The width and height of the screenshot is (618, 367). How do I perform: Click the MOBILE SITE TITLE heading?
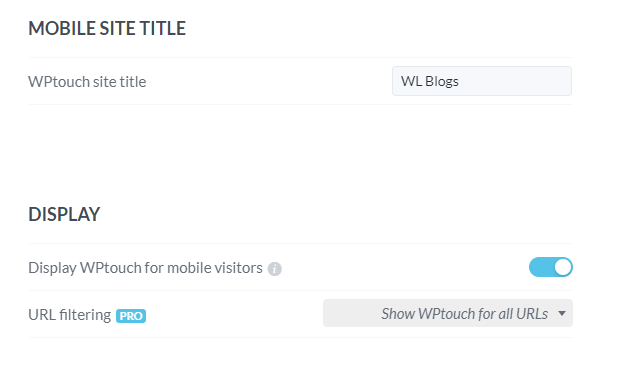[x=107, y=28]
